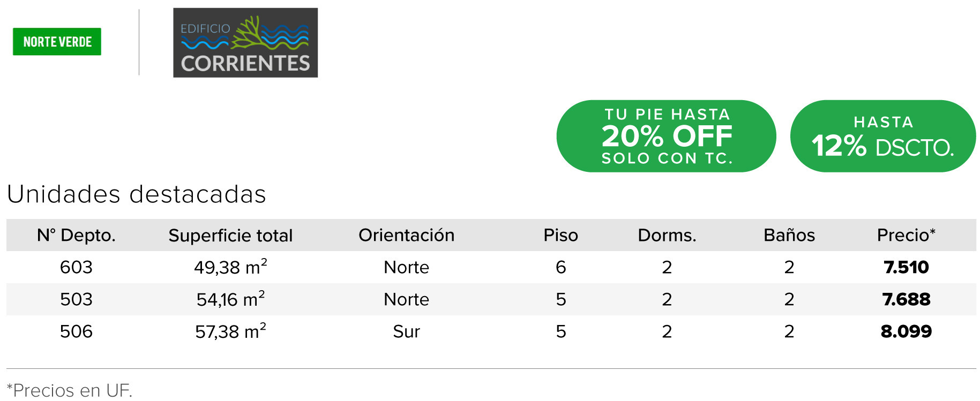980x401 pixels.
Task: Select the Precio* column header
Action: (906, 235)
